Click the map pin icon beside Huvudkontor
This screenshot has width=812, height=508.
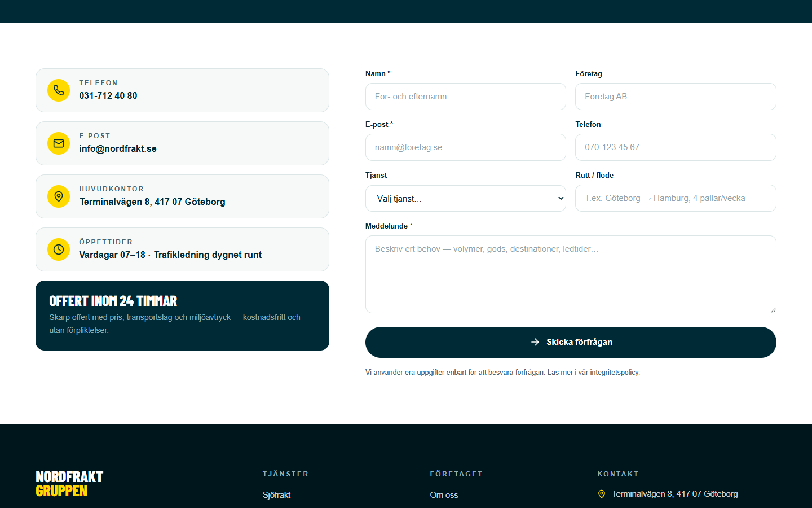pyautogui.click(x=59, y=196)
